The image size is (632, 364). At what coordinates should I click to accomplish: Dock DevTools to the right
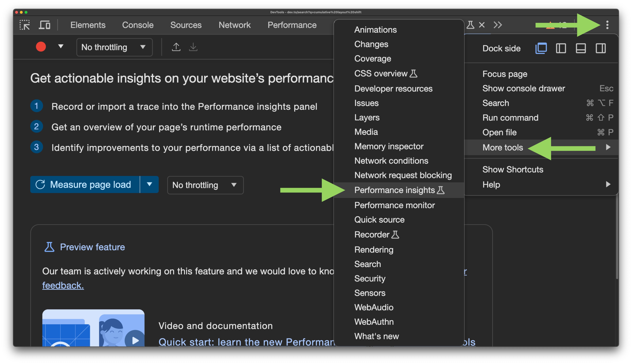coord(601,48)
